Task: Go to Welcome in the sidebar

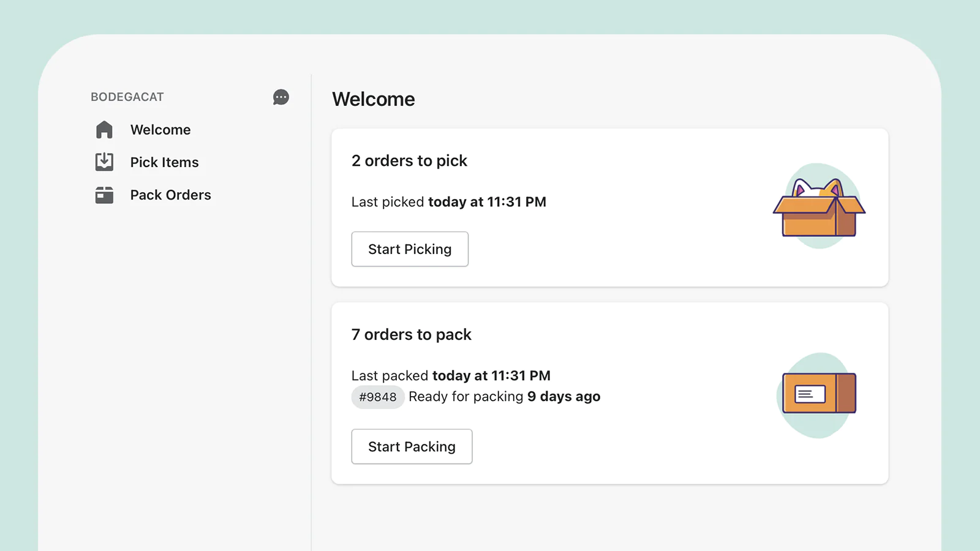Action: click(x=160, y=130)
